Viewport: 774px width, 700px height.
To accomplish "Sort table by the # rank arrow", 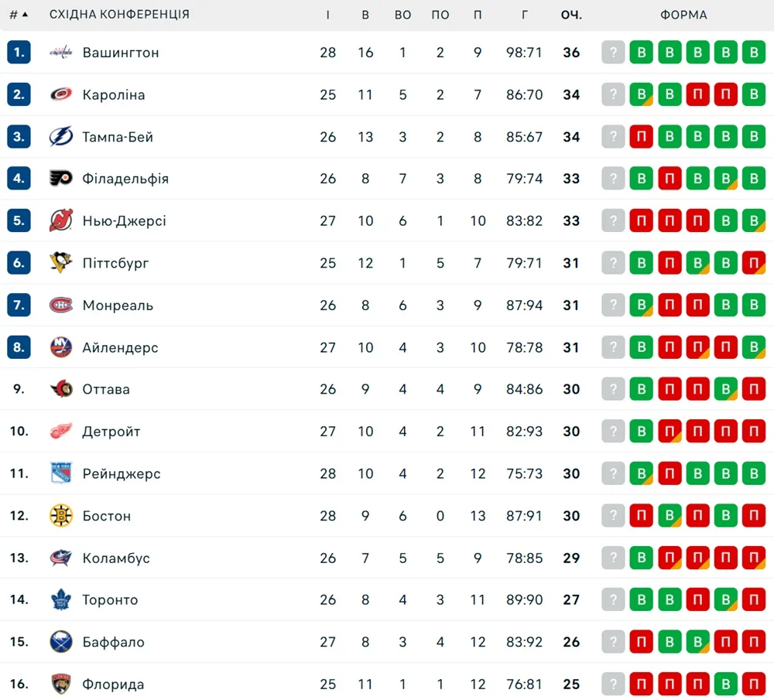I will pos(19,15).
